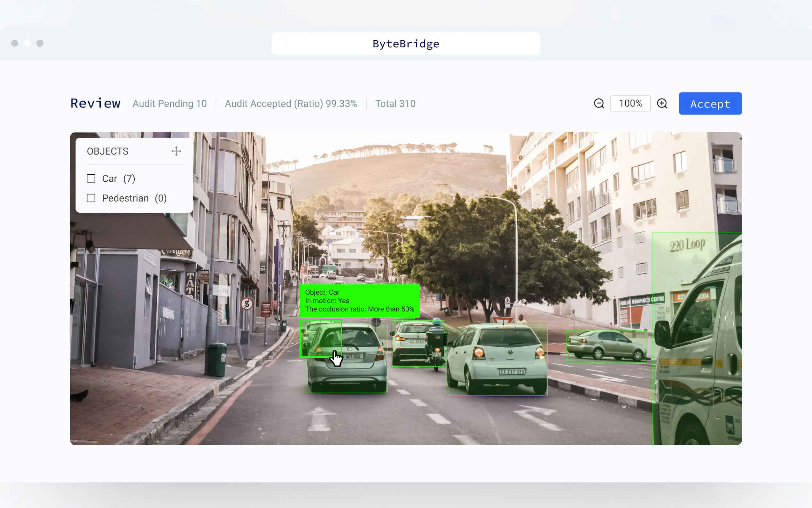Click the move handle on the Objects panel
The image size is (812, 508).
[x=176, y=151]
